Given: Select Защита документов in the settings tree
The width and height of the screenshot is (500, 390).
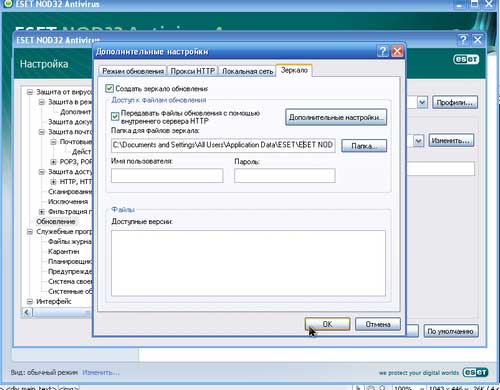Looking at the screenshot, I should [70, 122].
